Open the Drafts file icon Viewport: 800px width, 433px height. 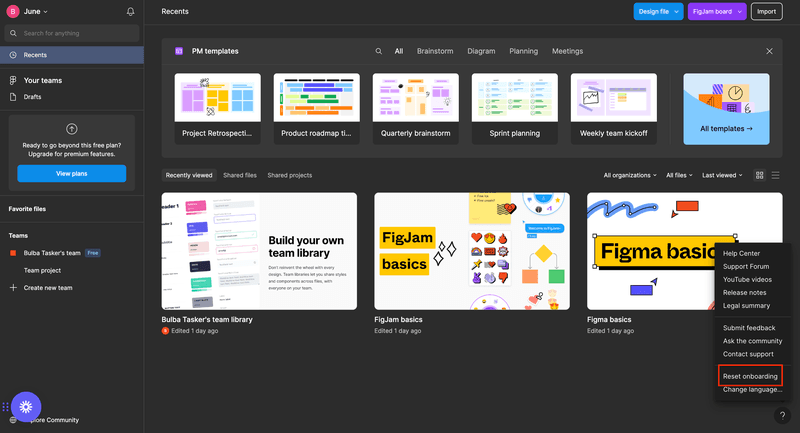tap(12, 97)
